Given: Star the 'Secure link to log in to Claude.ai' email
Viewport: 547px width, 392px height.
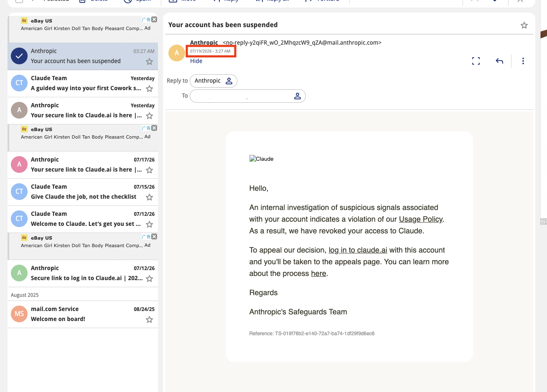Looking at the screenshot, I should 149,279.
